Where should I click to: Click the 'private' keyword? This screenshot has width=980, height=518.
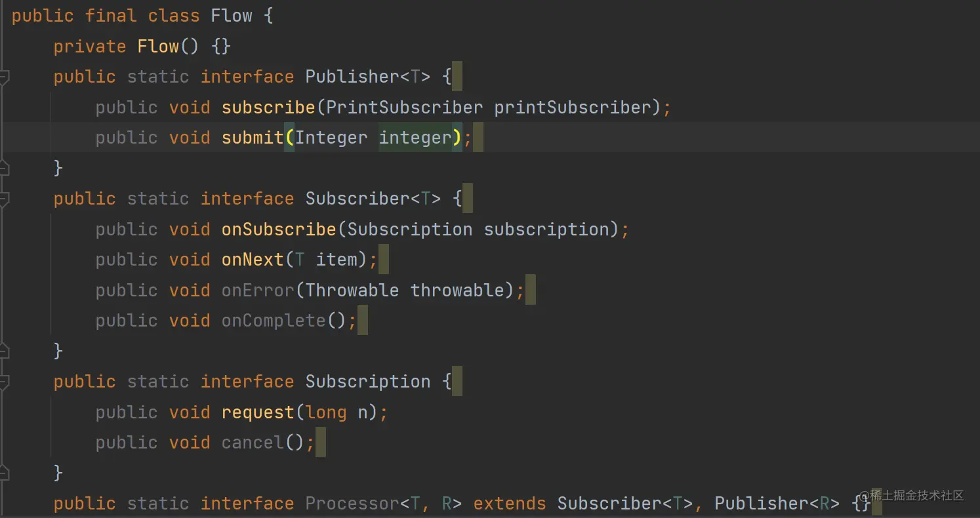pyautogui.click(x=90, y=47)
